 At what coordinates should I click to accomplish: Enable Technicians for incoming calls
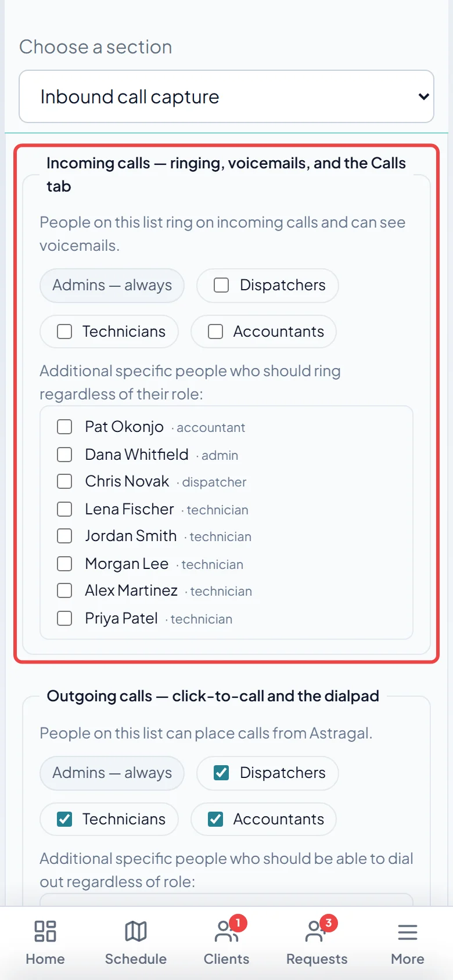coord(64,332)
